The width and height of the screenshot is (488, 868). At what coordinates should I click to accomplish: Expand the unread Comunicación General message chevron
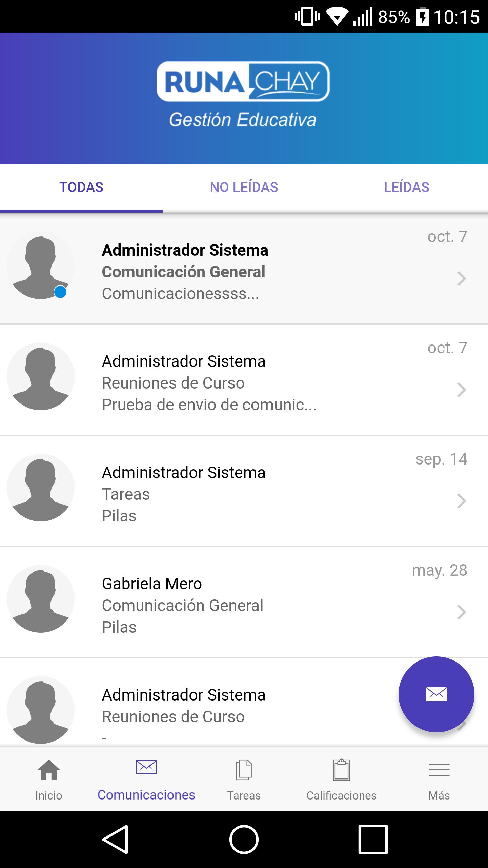[x=462, y=279]
